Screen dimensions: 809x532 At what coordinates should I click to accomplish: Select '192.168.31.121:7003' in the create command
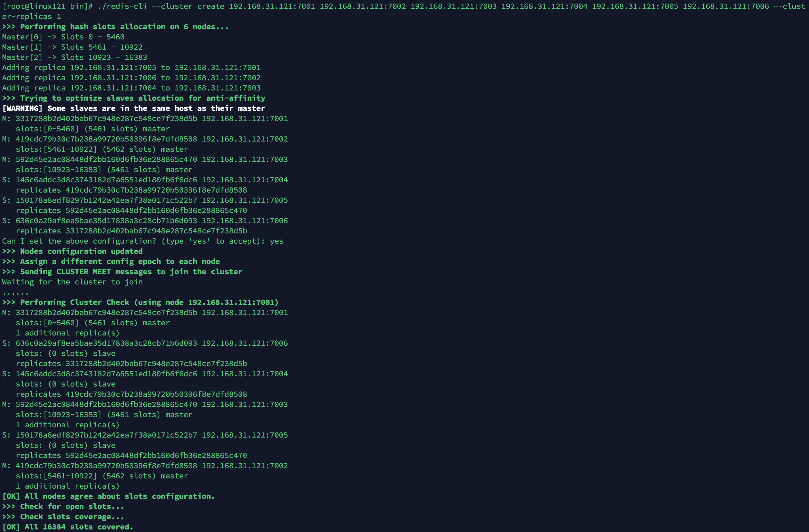point(454,7)
